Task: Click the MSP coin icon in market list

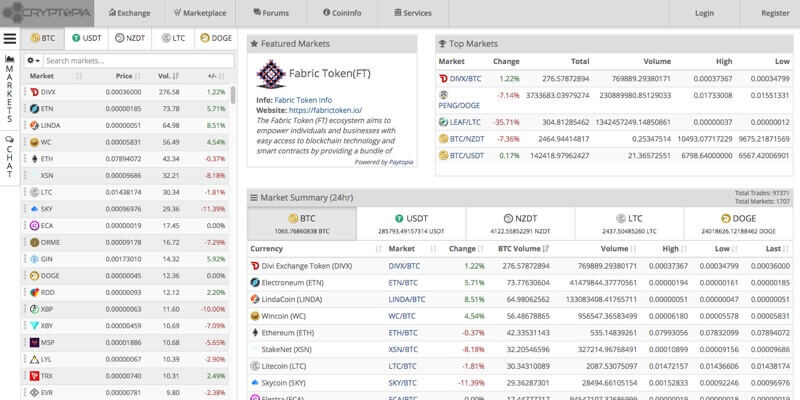Action: 34,342
